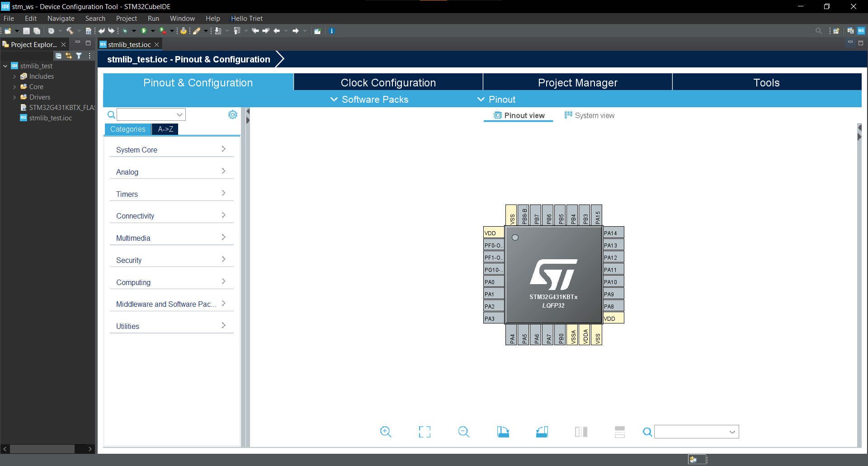Open the Navigate menu
The image size is (868, 466).
coord(61,19)
